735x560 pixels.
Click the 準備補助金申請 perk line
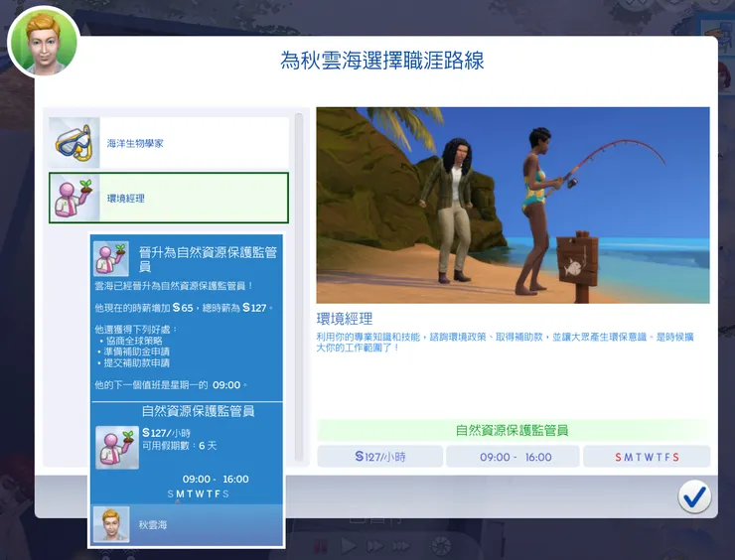(136, 351)
